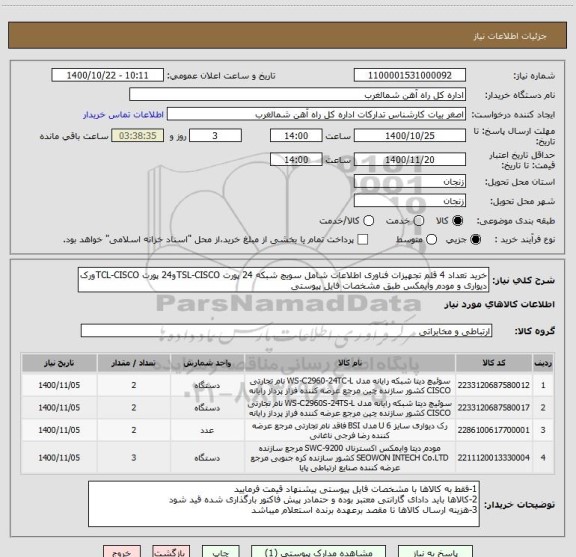Click quantity 3 in the modem row
The image size is (576, 557).
(x=134, y=457)
